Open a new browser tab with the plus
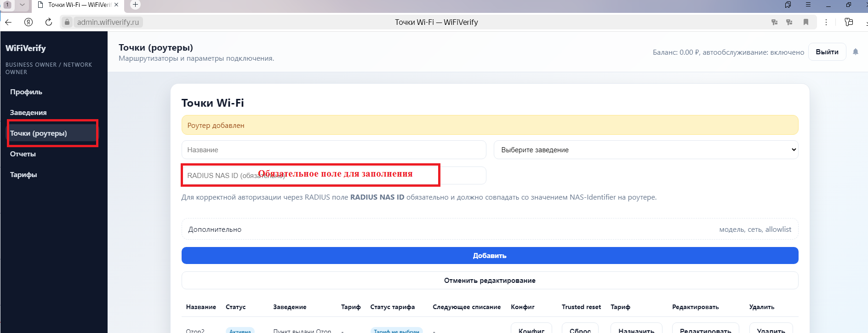The width and height of the screenshot is (868, 333). click(x=135, y=5)
